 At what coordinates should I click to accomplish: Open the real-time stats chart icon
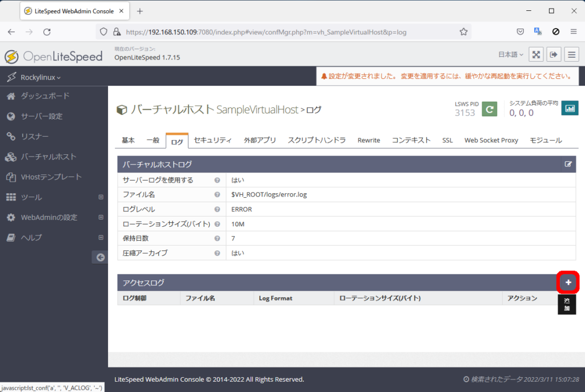point(569,109)
